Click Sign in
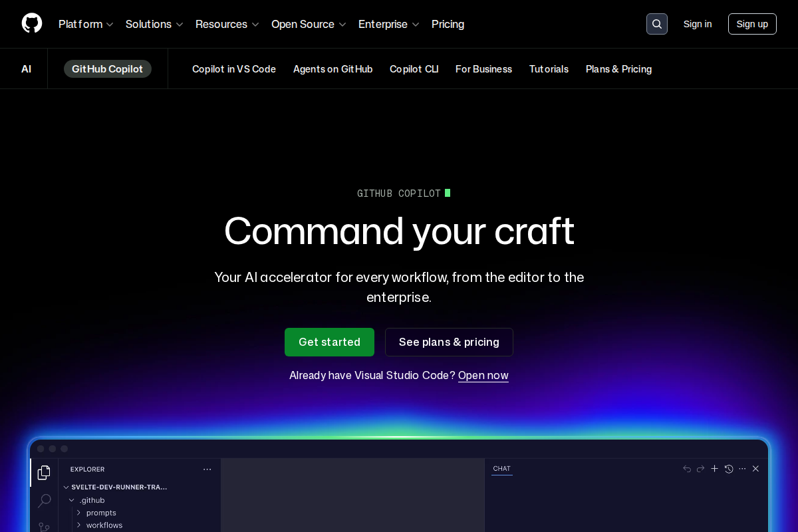The width and height of the screenshot is (798, 532). (698, 24)
